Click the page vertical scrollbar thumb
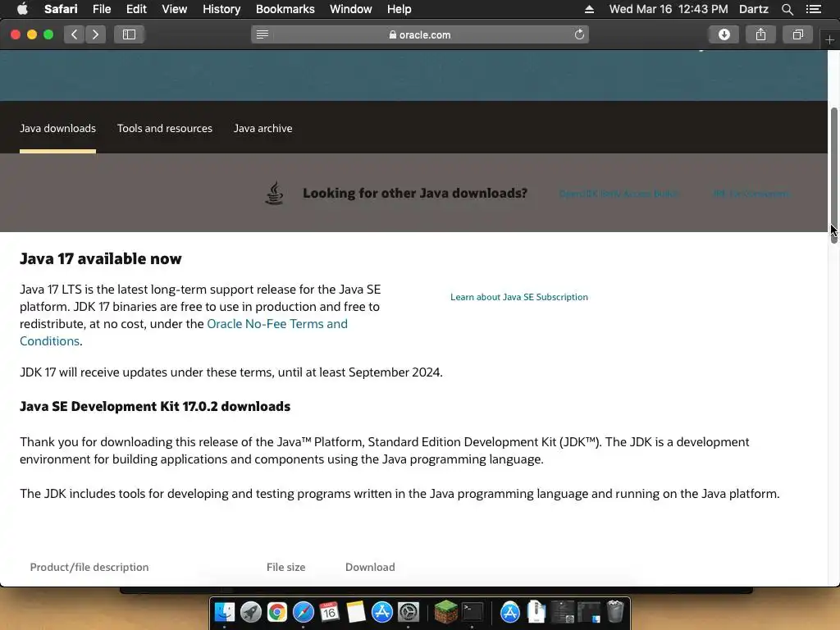Viewport: 840px width, 630px height. point(833,175)
